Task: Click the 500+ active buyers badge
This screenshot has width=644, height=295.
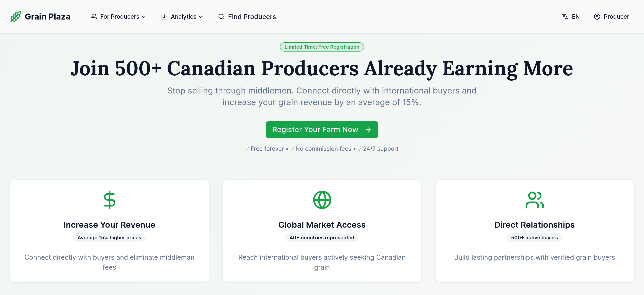Action: (534, 237)
